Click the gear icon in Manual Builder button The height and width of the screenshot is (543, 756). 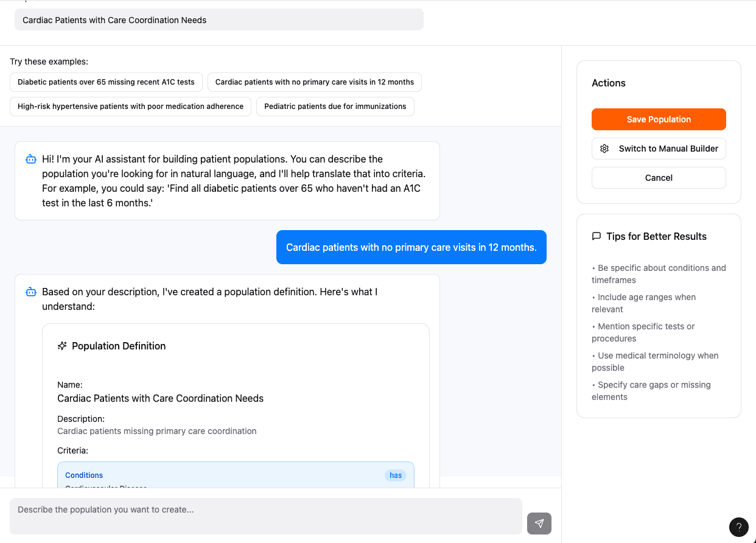pos(604,149)
